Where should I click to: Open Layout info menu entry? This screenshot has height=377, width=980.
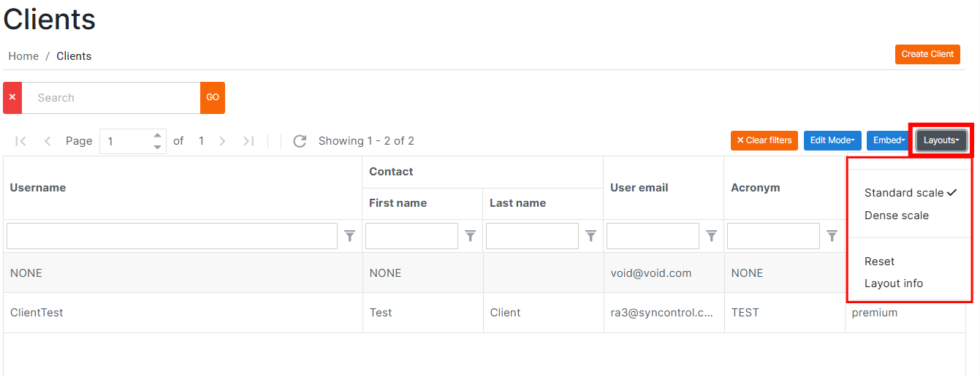coord(894,283)
